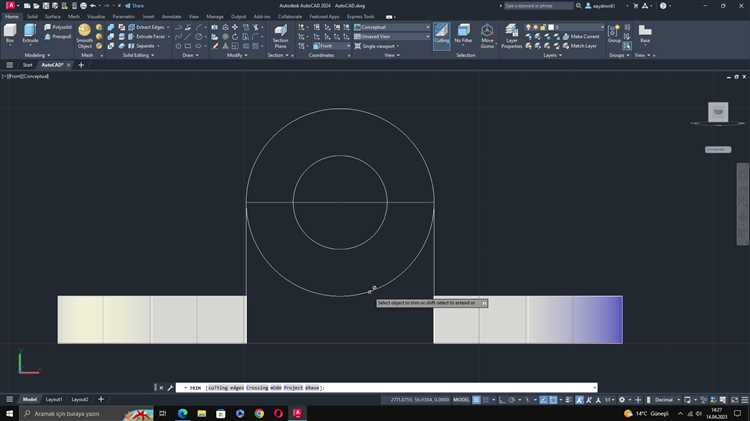Open the Conceptual visual style dropdown

point(394,27)
